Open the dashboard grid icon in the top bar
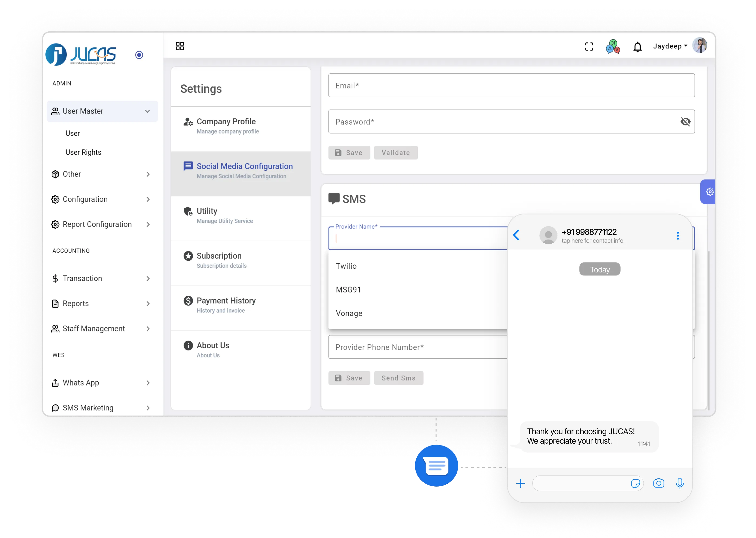 (180, 46)
